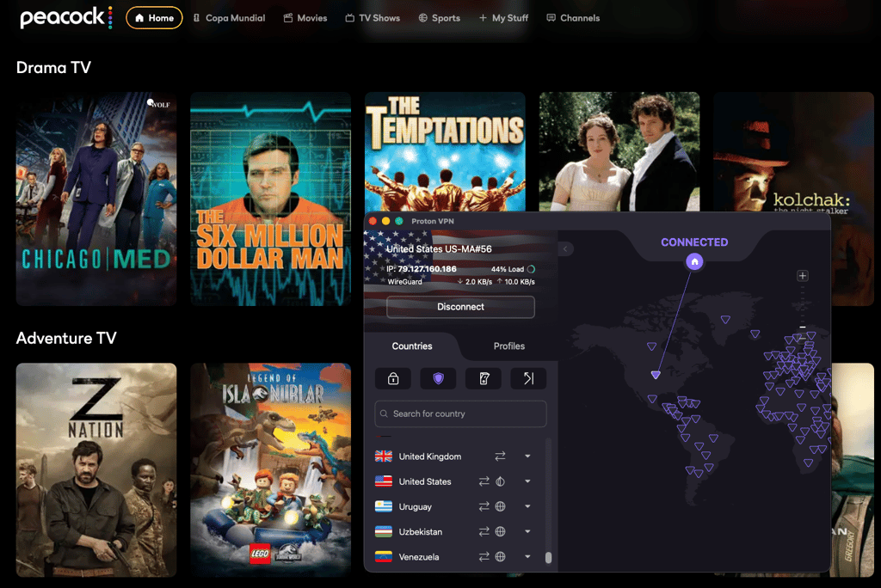Open the Movies section
This screenshot has height=588, width=881.
pyautogui.click(x=305, y=18)
